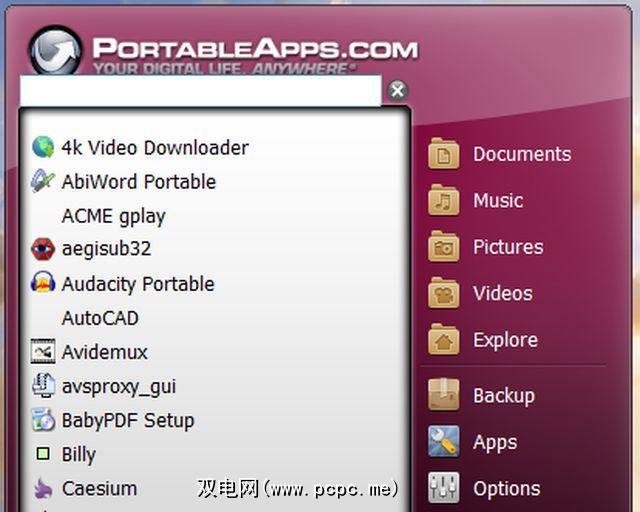Click the Options sliders icon

coord(444,488)
